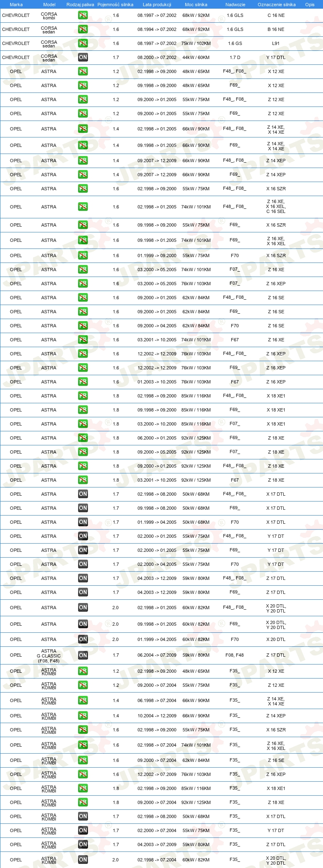Select the engine code cell C 16 NE
This screenshot has height=868, width=323.
(x=276, y=15)
